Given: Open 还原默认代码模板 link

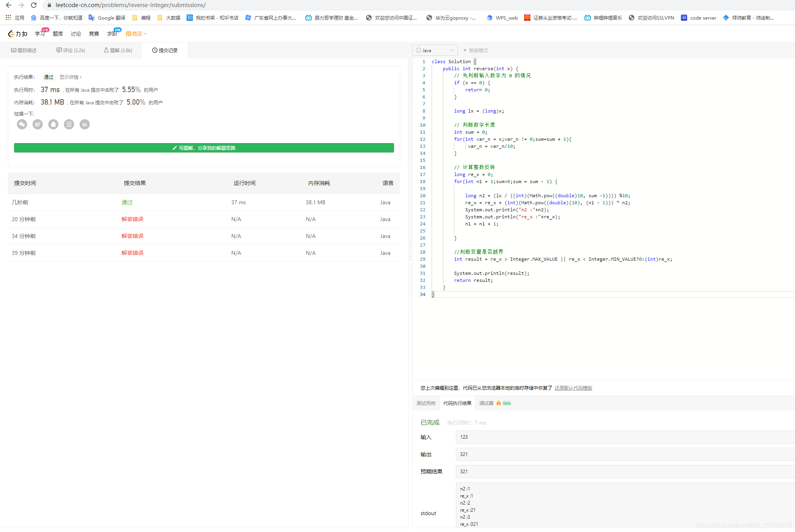Looking at the screenshot, I should pyautogui.click(x=573, y=388).
